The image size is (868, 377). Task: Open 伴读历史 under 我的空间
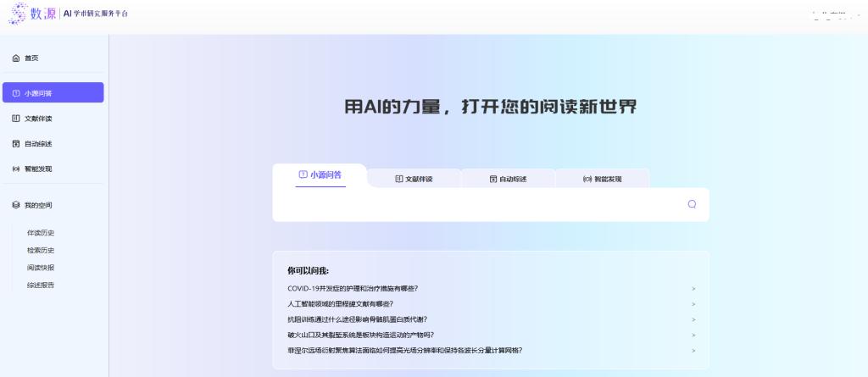pyautogui.click(x=41, y=233)
